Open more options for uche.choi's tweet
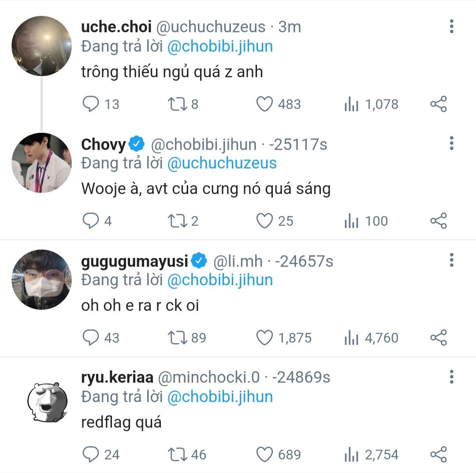Viewport: 476px width, 473px height. point(451,27)
